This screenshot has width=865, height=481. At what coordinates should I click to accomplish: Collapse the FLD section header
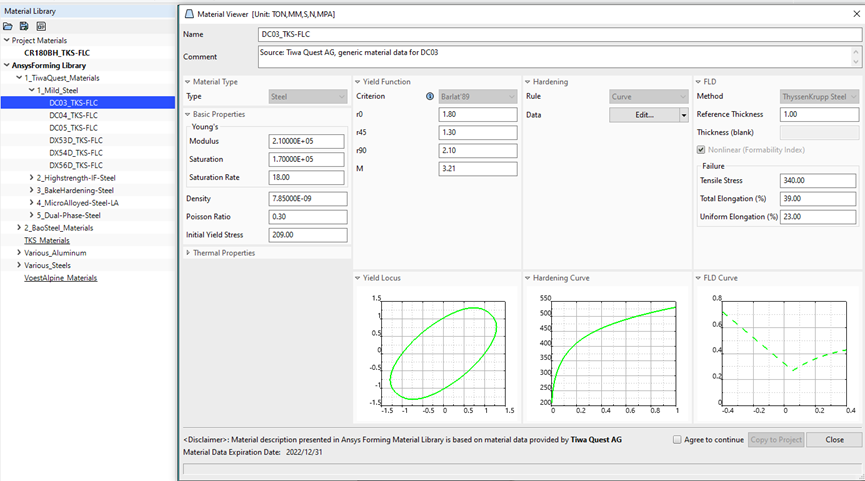click(698, 82)
